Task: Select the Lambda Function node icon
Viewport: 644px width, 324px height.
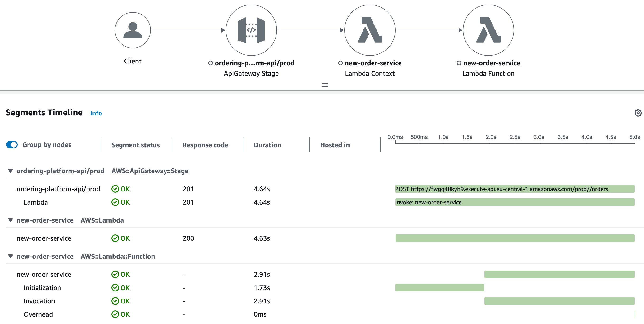Action: click(488, 30)
